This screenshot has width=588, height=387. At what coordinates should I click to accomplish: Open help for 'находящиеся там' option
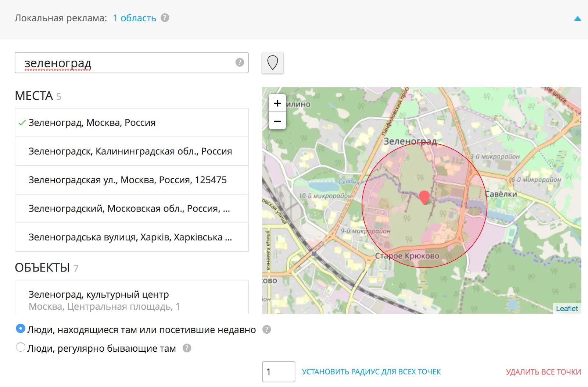click(x=266, y=329)
